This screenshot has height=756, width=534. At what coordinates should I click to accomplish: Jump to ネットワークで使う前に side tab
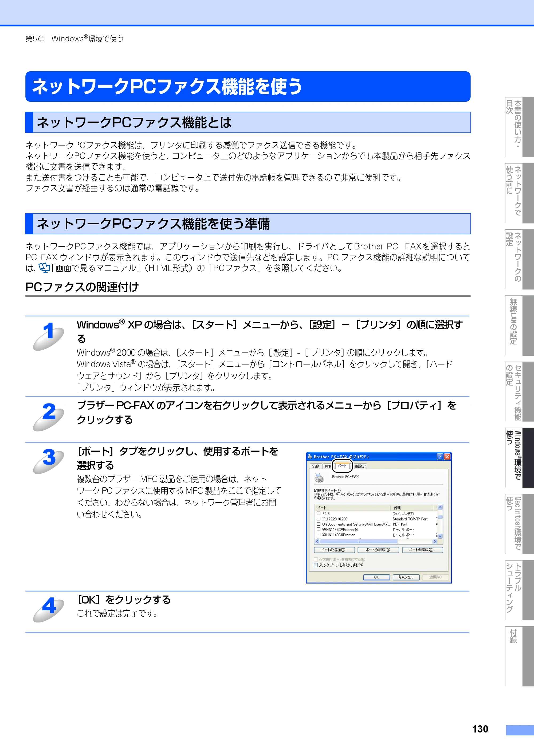click(519, 193)
